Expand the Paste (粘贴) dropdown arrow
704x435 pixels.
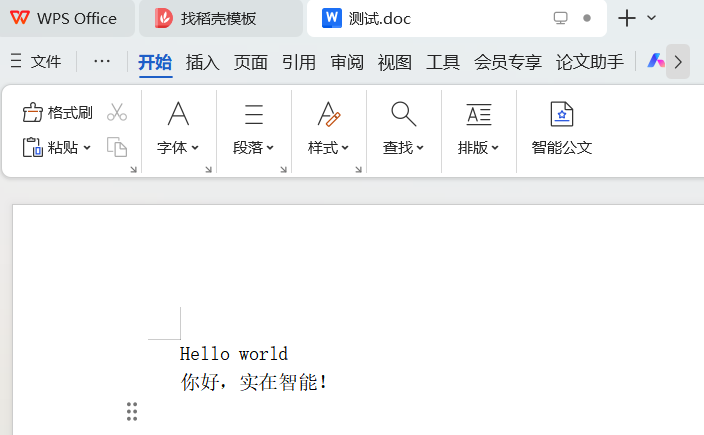point(87,148)
